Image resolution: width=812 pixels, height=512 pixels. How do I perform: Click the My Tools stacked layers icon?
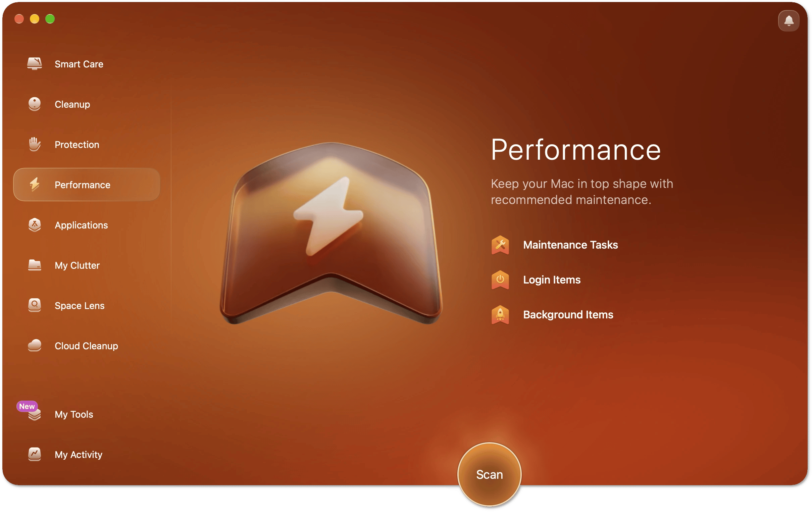tap(35, 415)
